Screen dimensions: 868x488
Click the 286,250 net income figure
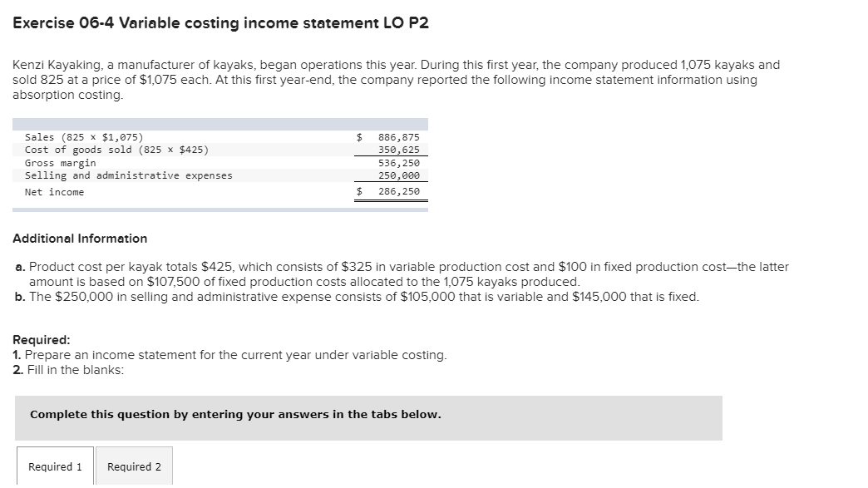[x=402, y=191]
